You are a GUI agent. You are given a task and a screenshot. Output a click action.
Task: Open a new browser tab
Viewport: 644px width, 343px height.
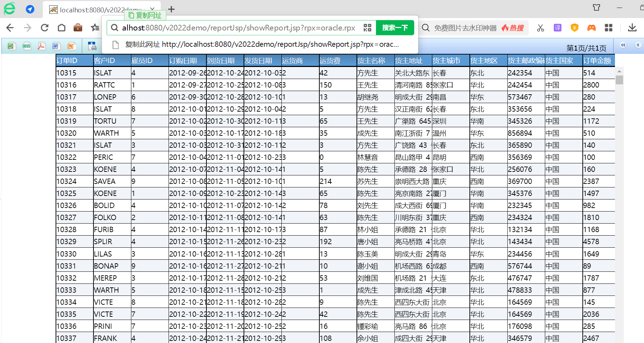pyautogui.click(x=171, y=9)
